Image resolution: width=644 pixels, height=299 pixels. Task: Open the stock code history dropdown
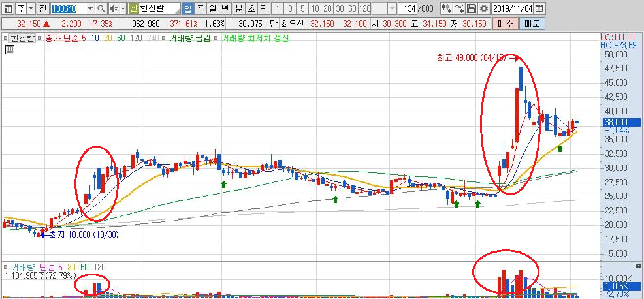tap(91, 8)
